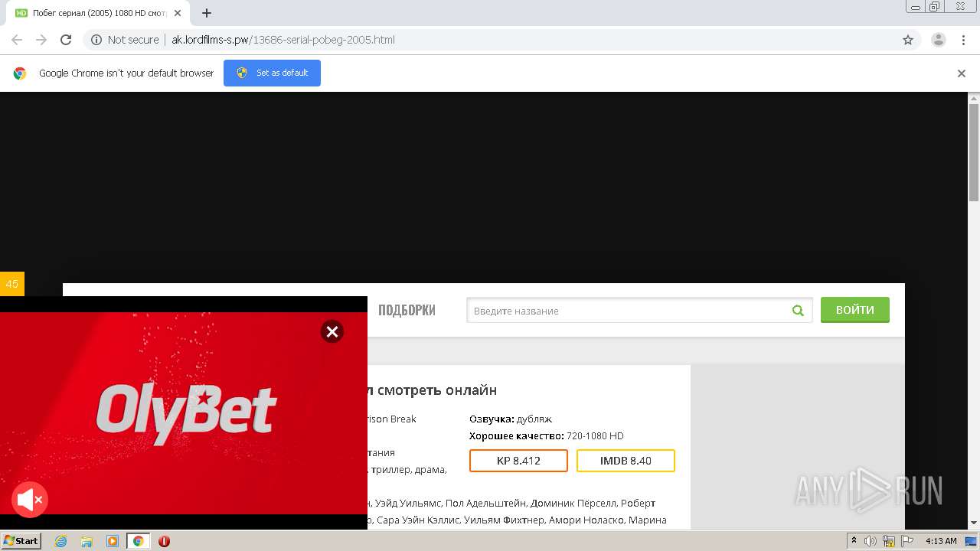Open the Action Center flag icon
The width and height of the screenshot is (980, 551).
click(907, 541)
